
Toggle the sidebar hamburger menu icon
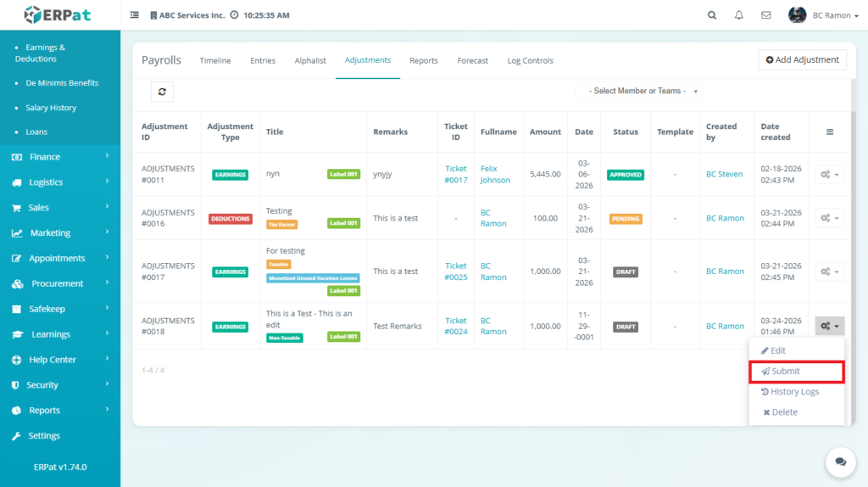[x=135, y=15]
